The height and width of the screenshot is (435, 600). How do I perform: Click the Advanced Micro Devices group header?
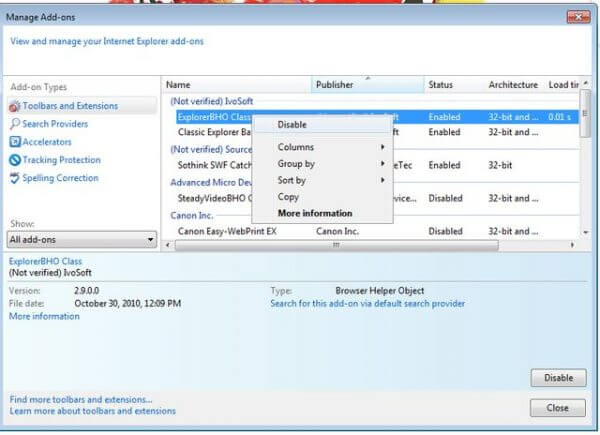211,182
